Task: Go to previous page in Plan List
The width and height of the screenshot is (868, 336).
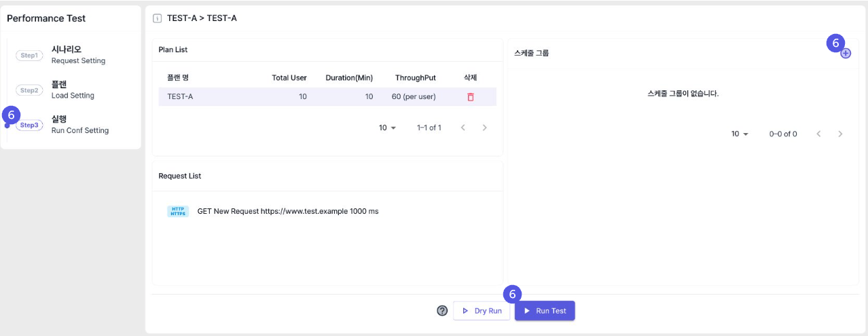Action: (x=463, y=128)
